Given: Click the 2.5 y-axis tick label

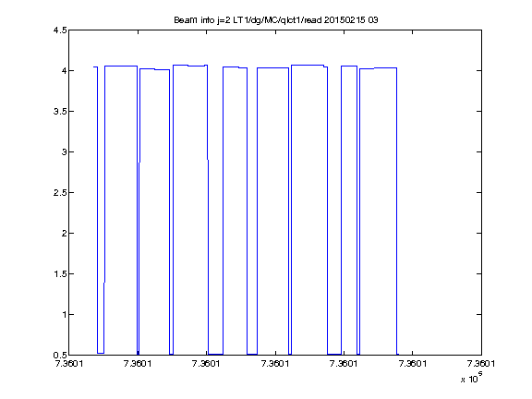Looking at the screenshot, I should [x=60, y=193].
